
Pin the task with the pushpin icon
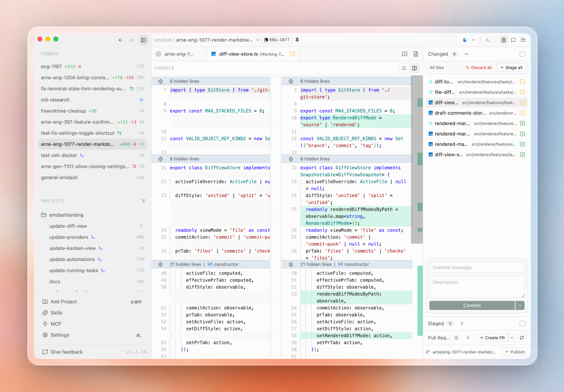point(297,40)
